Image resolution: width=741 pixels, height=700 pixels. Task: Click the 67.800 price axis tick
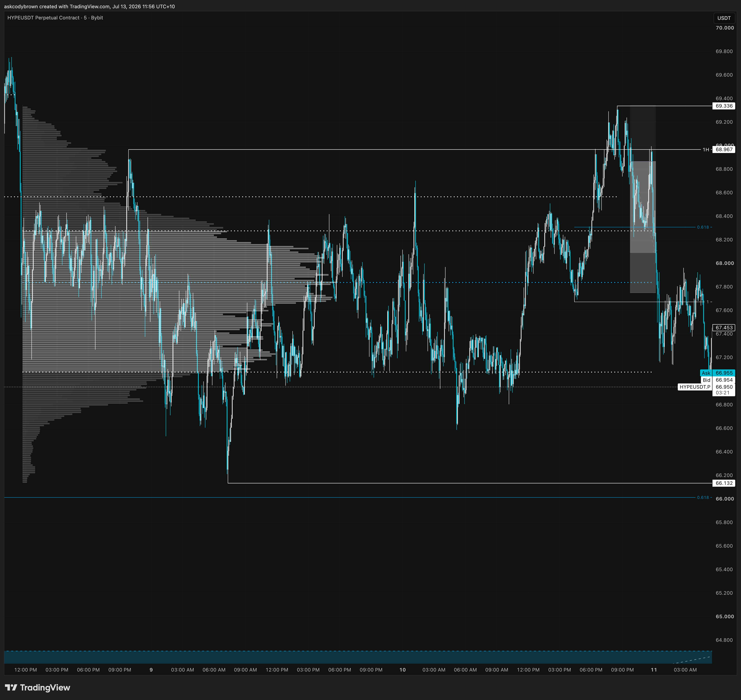point(724,287)
